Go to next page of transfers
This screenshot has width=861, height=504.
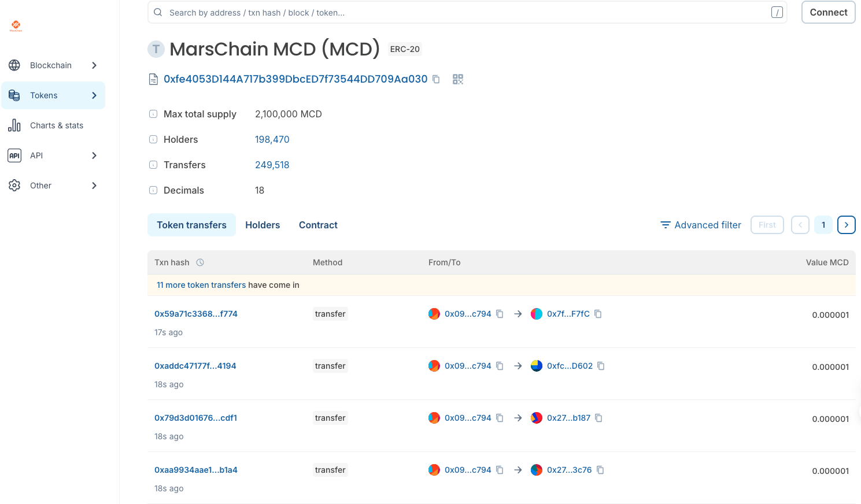pos(846,225)
